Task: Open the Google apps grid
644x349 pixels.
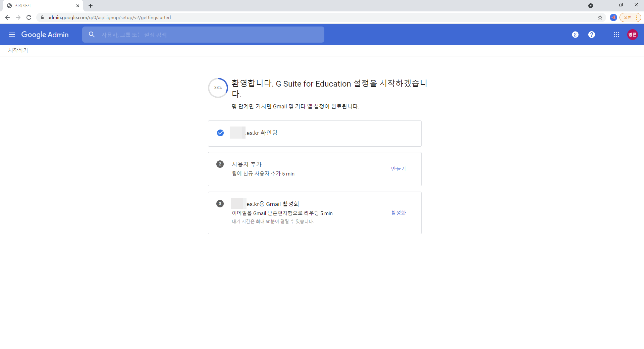Action: pos(616,35)
